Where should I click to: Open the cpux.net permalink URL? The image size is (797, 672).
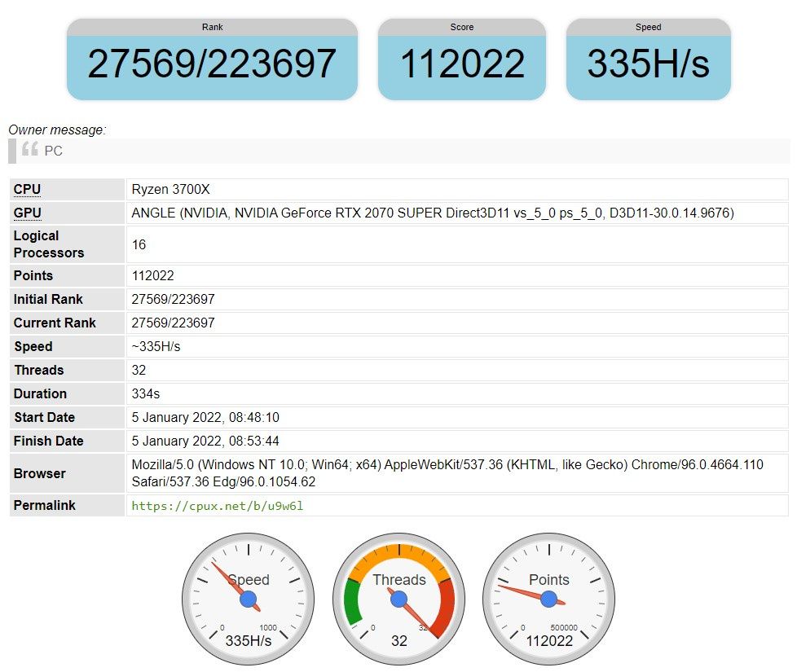[217, 506]
